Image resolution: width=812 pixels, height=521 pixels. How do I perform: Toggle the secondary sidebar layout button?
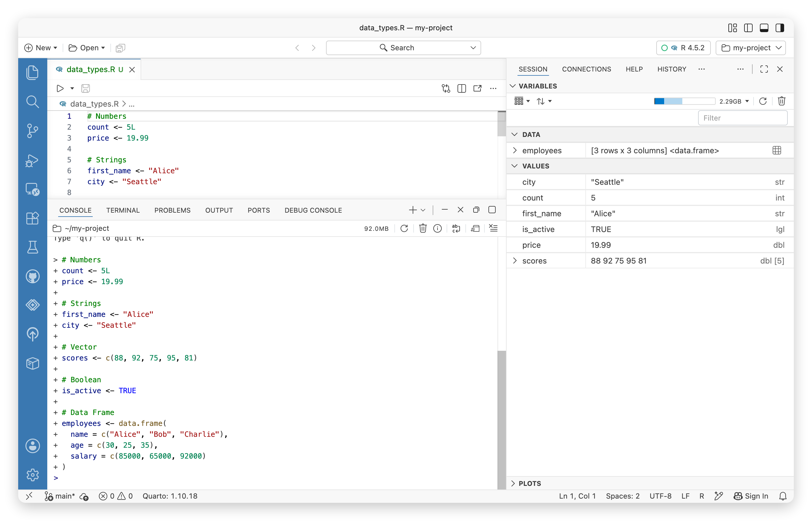tap(780, 28)
